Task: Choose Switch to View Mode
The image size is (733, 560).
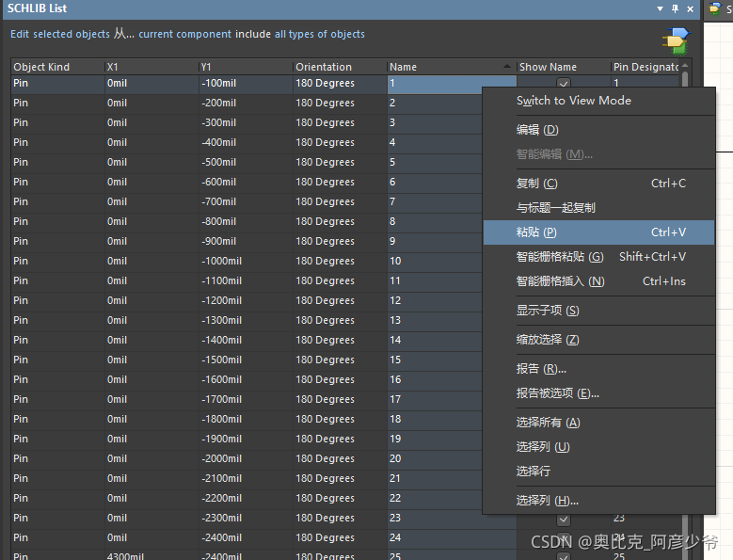Action: click(x=598, y=101)
